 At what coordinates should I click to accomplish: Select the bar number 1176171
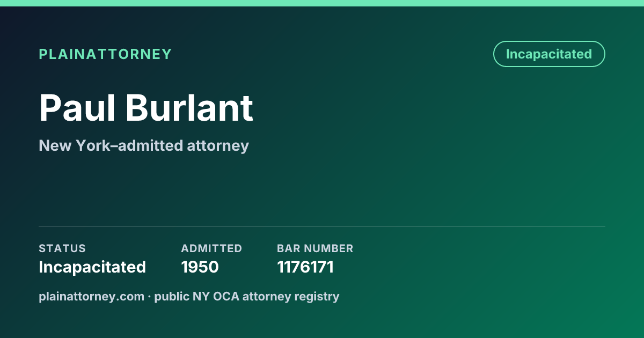[x=305, y=267]
